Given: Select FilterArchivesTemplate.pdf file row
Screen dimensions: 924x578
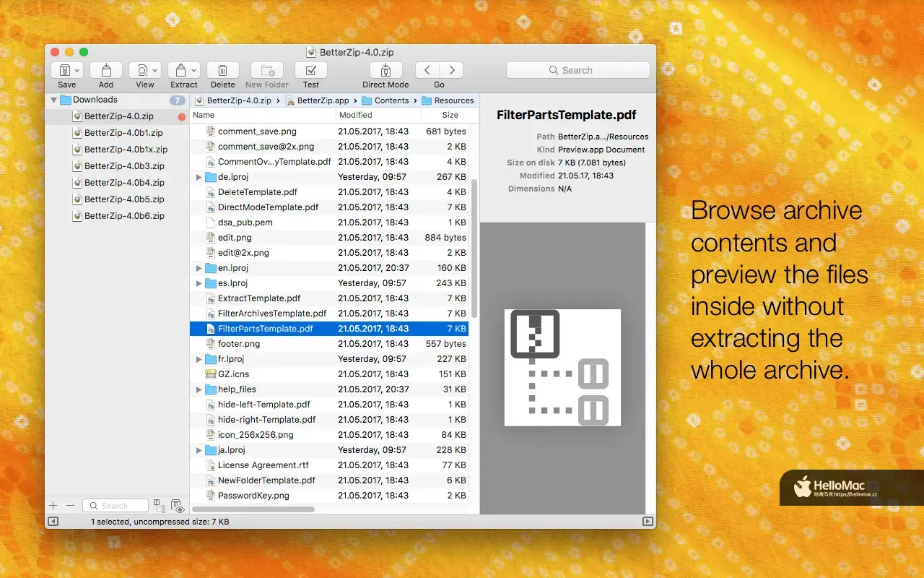Looking at the screenshot, I should tap(330, 314).
